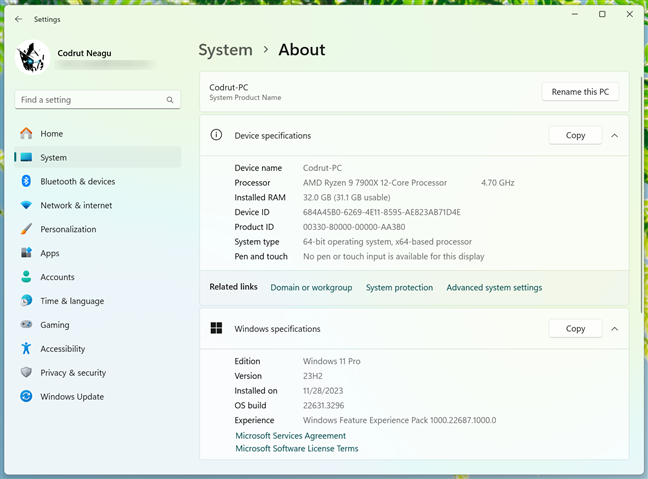The height and width of the screenshot is (479, 648).
Task: Click the 4.70 GHz processor speed
Action: point(498,183)
